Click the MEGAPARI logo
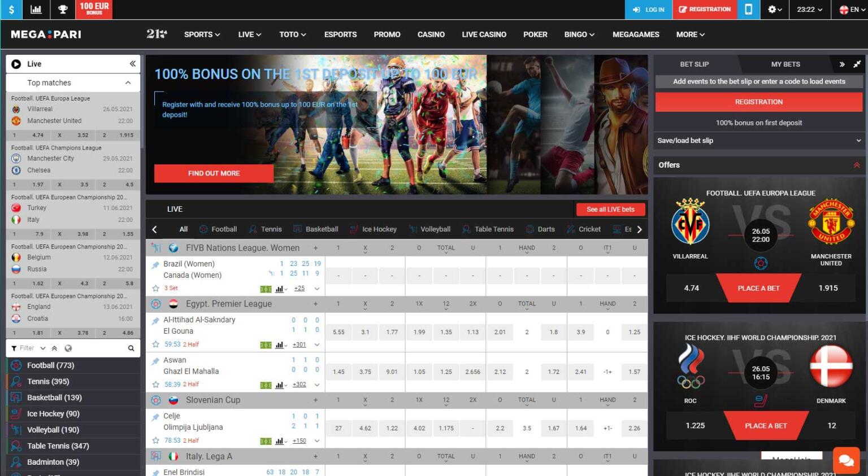The height and width of the screenshot is (476, 868). click(x=46, y=34)
